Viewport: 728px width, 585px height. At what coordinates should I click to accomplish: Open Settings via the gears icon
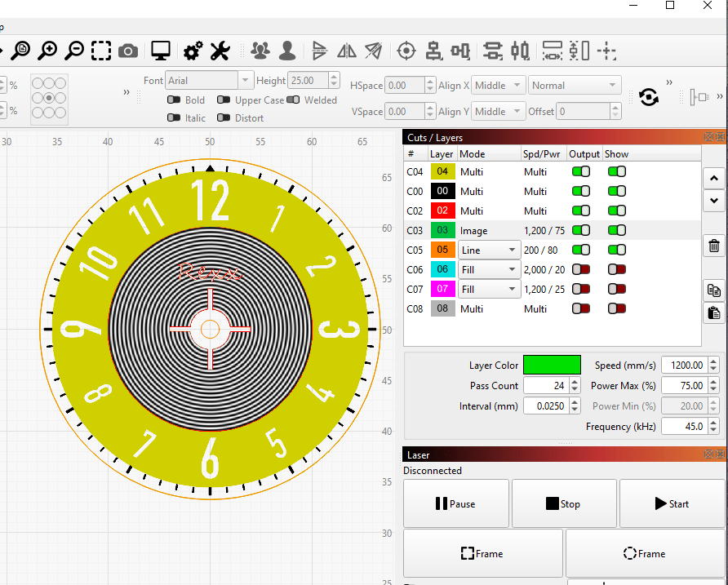click(x=192, y=51)
